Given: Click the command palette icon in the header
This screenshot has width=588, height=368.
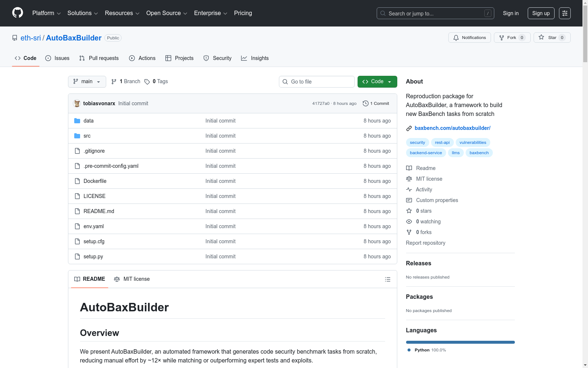Looking at the screenshot, I should click(564, 13).
